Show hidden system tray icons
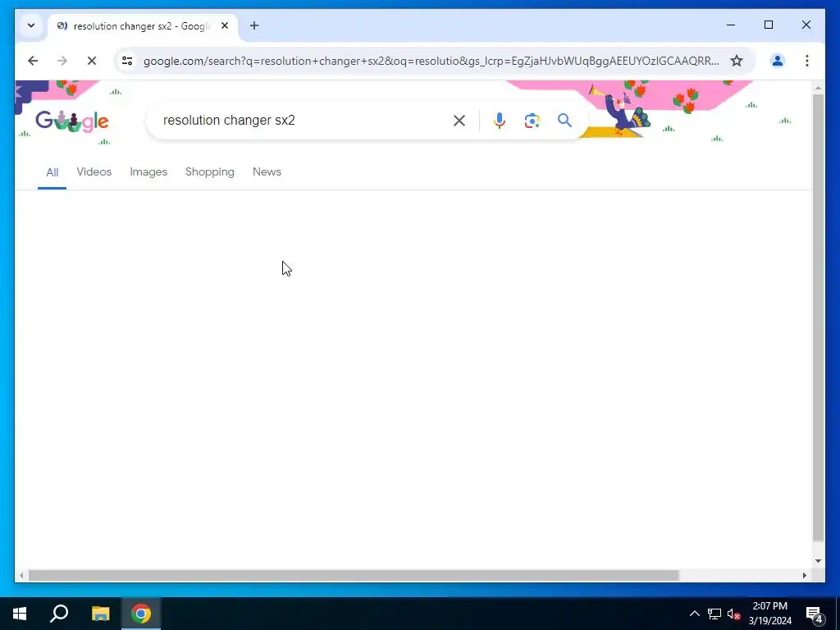This screenshot has width=840, height=630. (x=694, y=614)
